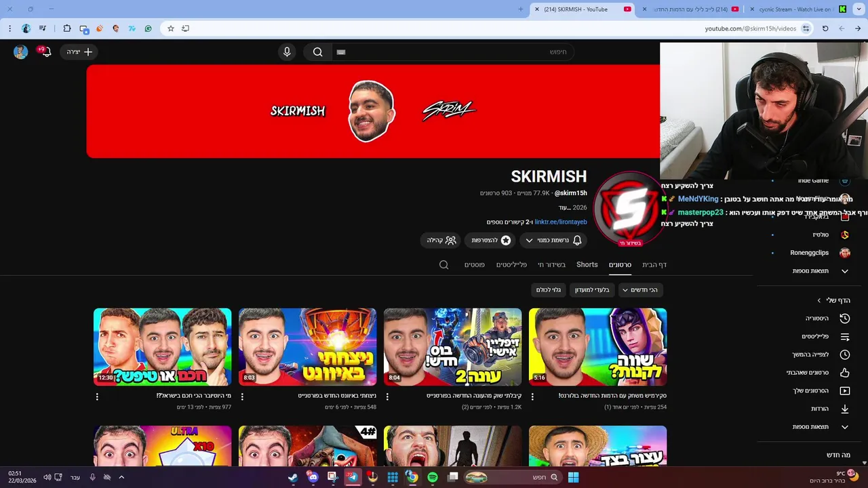Click the Grammarly extension icon
868x488 pixels.
(149, 28)
